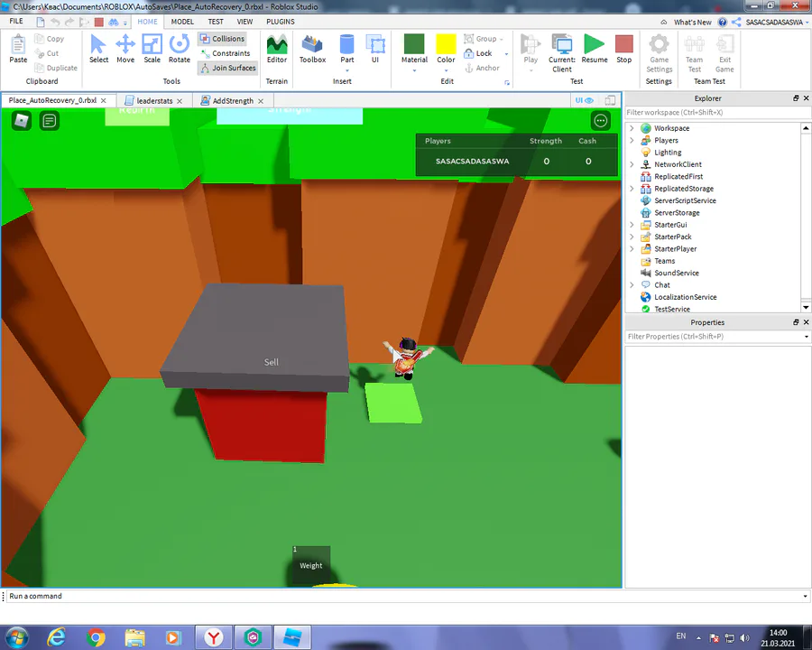
Task: Expand the Players tree node
Action: [x=632, y=140]
